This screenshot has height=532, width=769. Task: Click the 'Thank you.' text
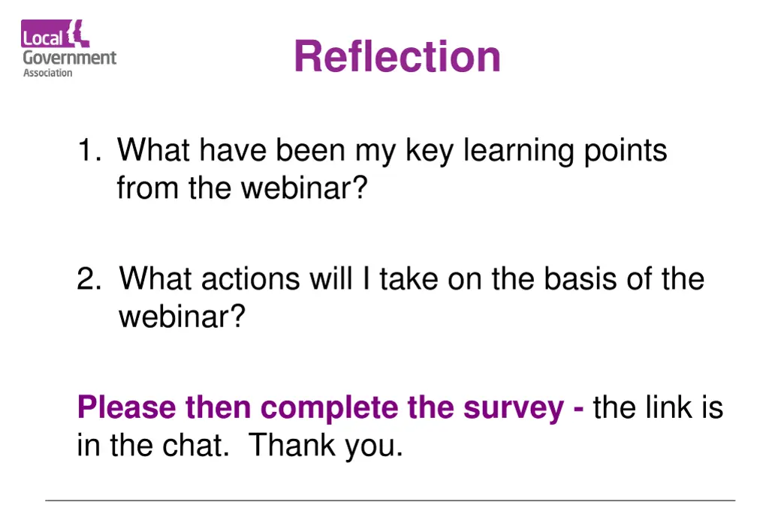[326, 446]
